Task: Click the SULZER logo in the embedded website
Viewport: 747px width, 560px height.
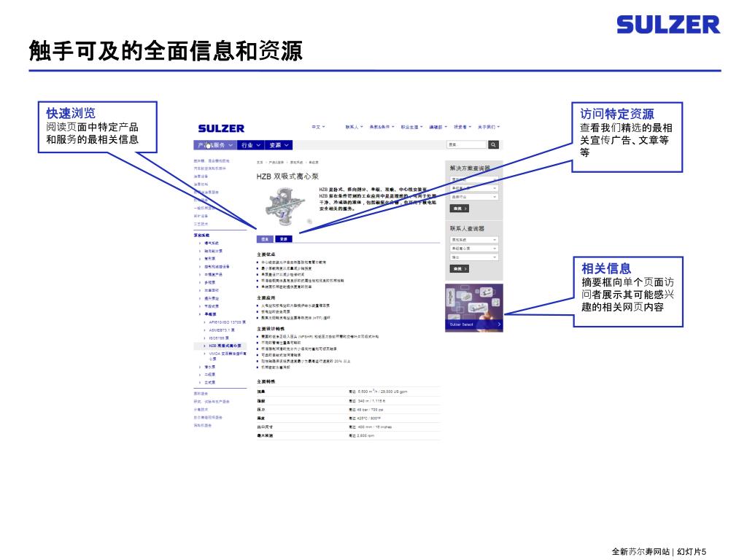Action: tap(221, 128)
